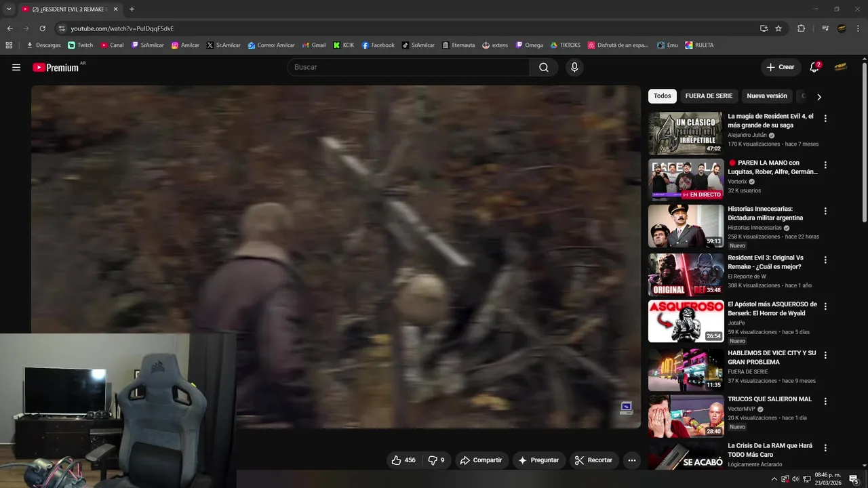Like the video with thumbs up

click(x=403, y=460)
